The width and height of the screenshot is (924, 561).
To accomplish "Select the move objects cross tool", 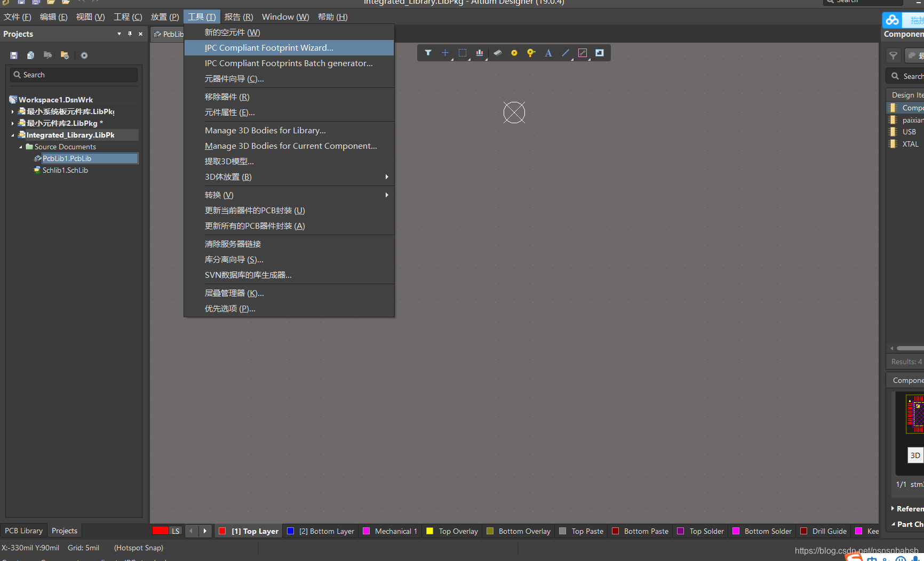I will coord(445,53).
